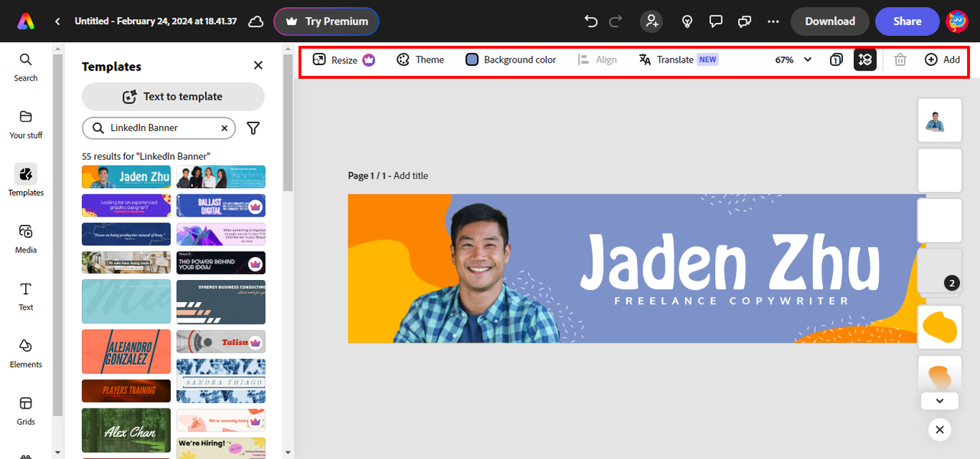The height and width of the screenshot is (459, 980).
Task: Open the pages view icon
Action: 837,60
